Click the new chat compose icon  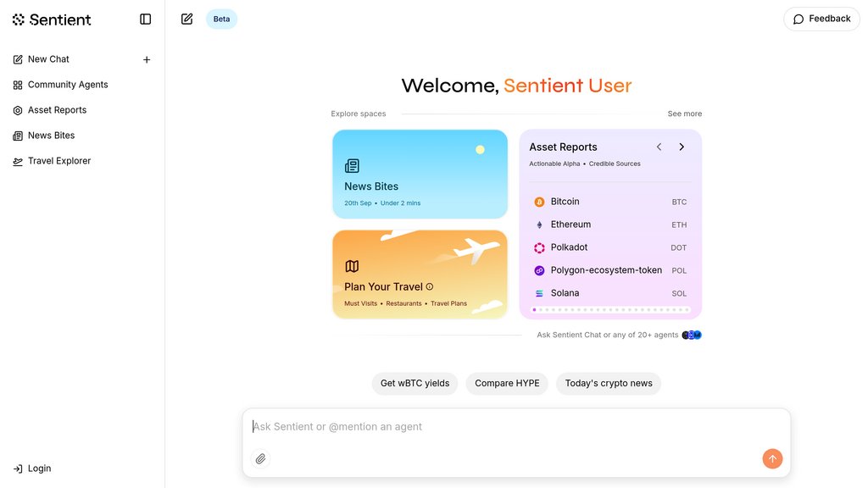(x=187, y=19)
